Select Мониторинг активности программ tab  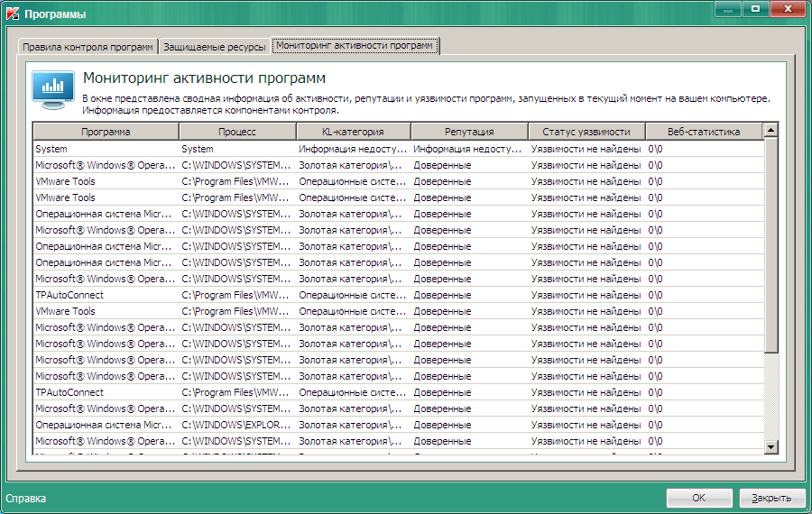click(355, 46)
